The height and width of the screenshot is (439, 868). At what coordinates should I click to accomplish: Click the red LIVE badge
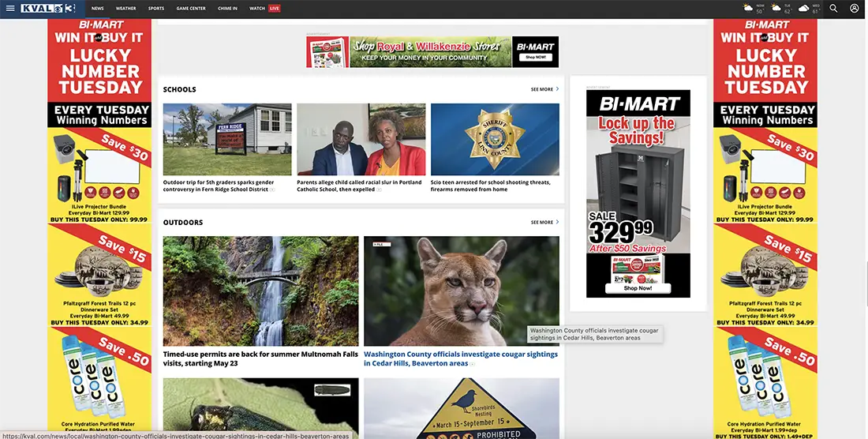(x=274, y=9)
